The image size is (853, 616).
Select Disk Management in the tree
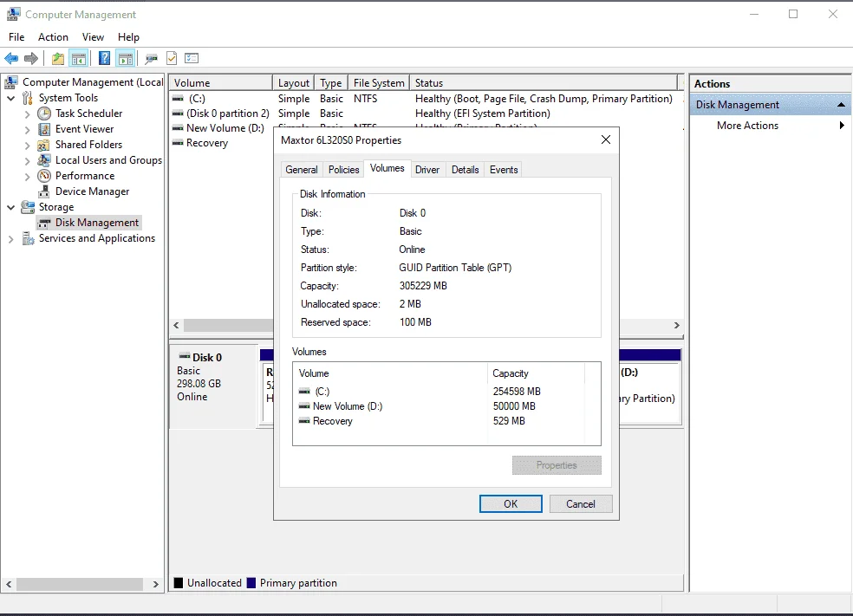point(88,223)
